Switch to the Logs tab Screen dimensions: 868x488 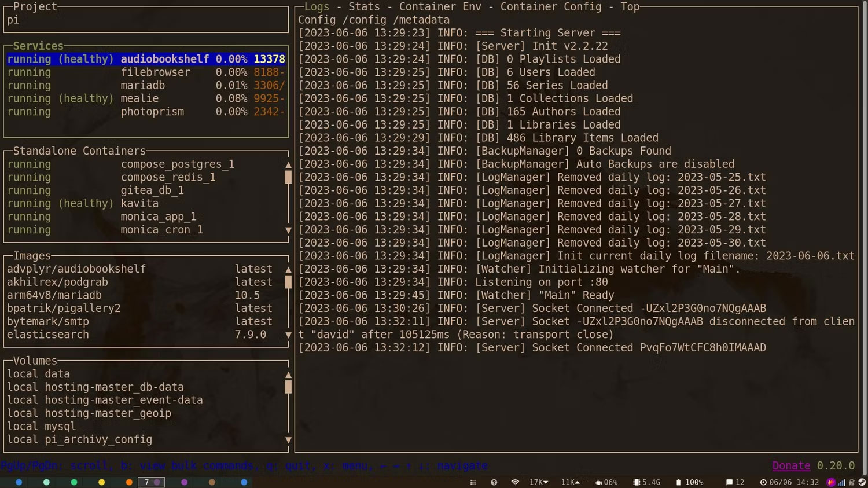coord(317,7)
